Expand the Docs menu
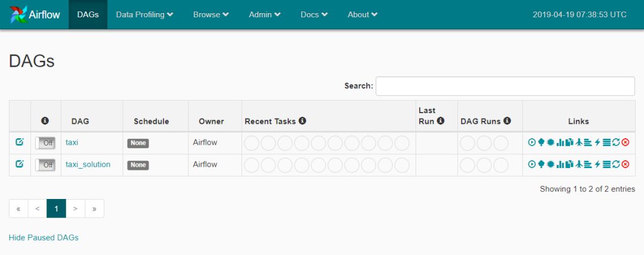Viewport: 644px width, 255px height. tap(314, 14)
